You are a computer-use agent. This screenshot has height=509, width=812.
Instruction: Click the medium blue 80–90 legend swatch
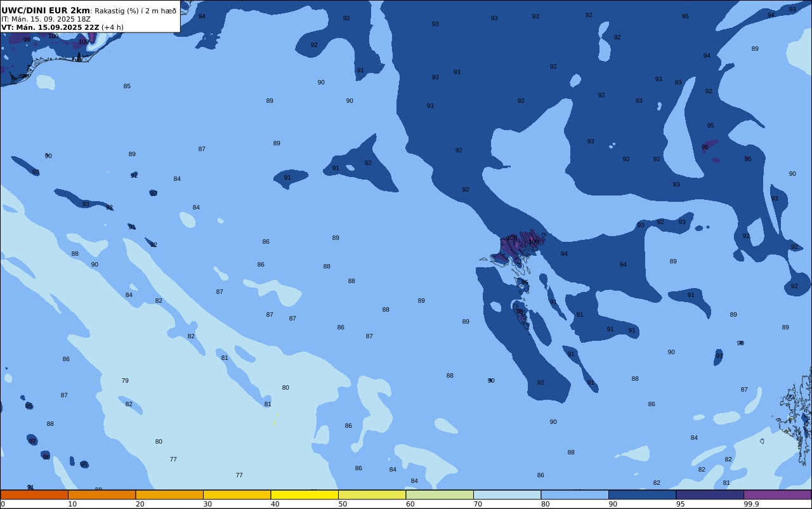[x=575, y=494]
